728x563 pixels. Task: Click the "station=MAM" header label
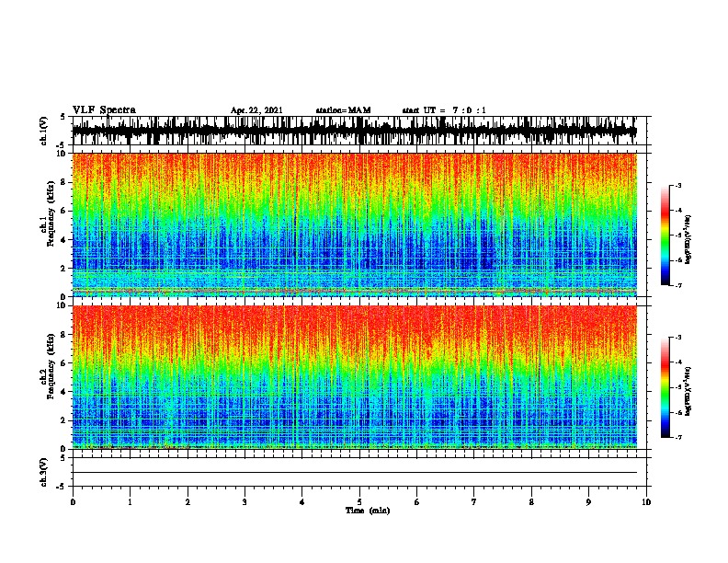343,110
